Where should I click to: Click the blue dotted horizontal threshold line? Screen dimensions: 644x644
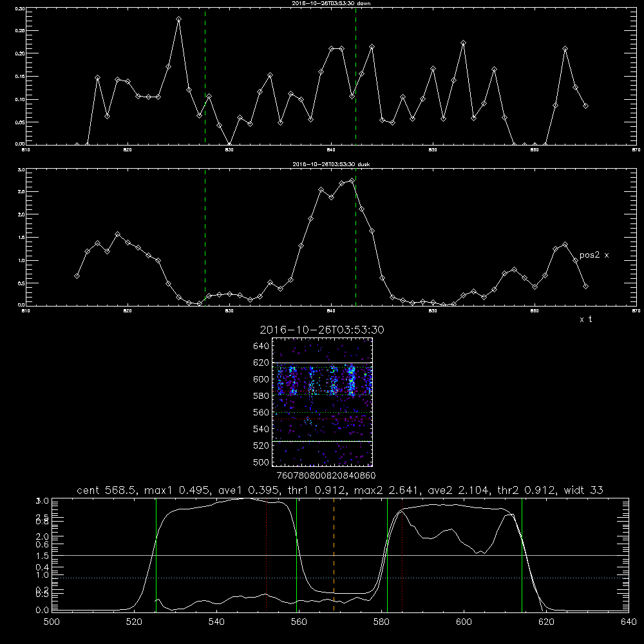340,578
